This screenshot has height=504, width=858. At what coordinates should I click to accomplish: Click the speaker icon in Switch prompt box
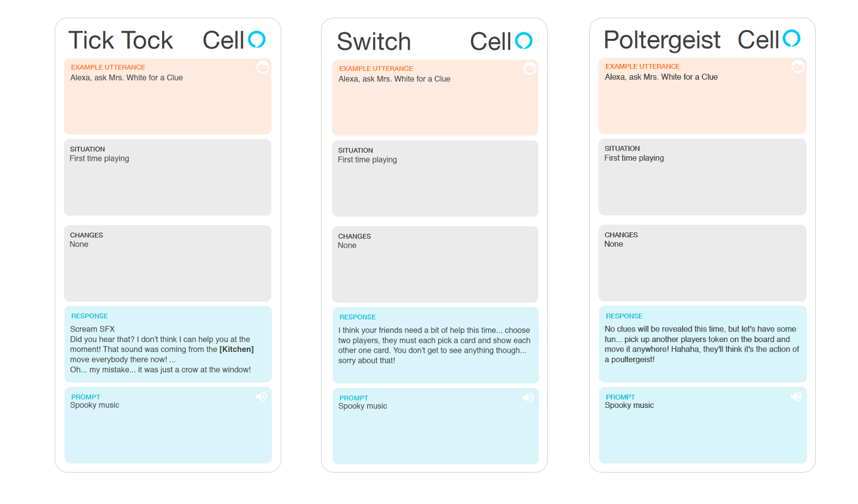(528, 397)
